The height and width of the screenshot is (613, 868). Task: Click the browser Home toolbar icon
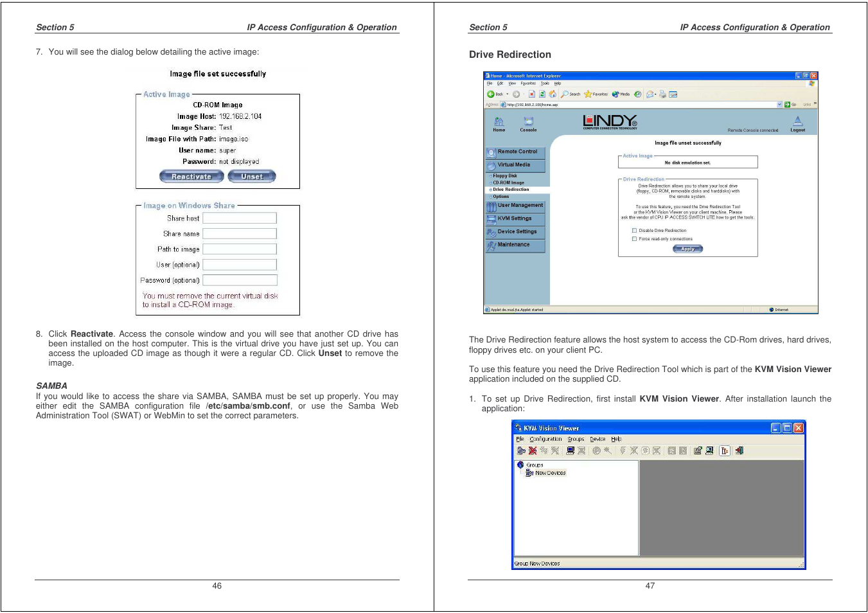pyautogui.click(x=553, y=94)
